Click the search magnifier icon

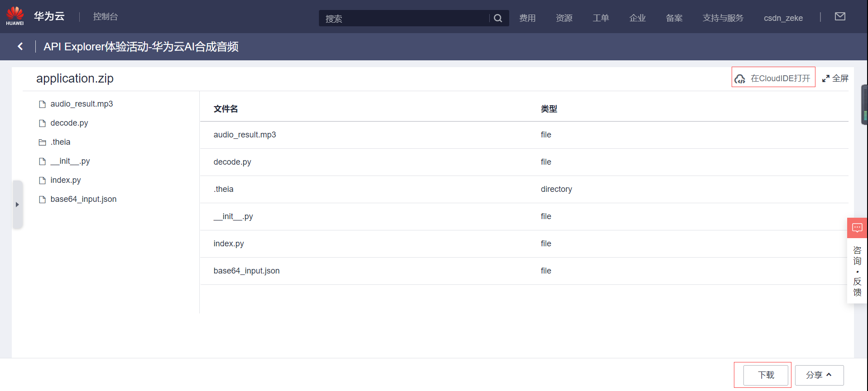(x=498, y=18)
